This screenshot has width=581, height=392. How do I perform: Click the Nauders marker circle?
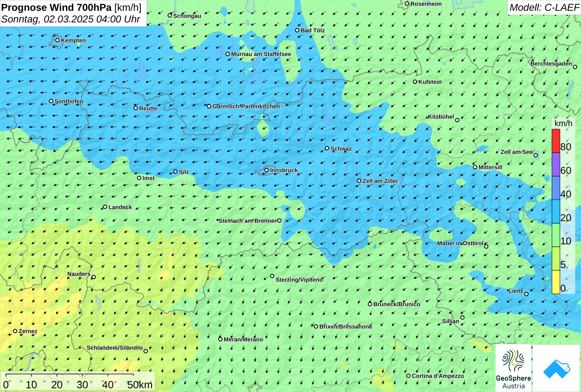pyautogui.click(x=93, y=277)
